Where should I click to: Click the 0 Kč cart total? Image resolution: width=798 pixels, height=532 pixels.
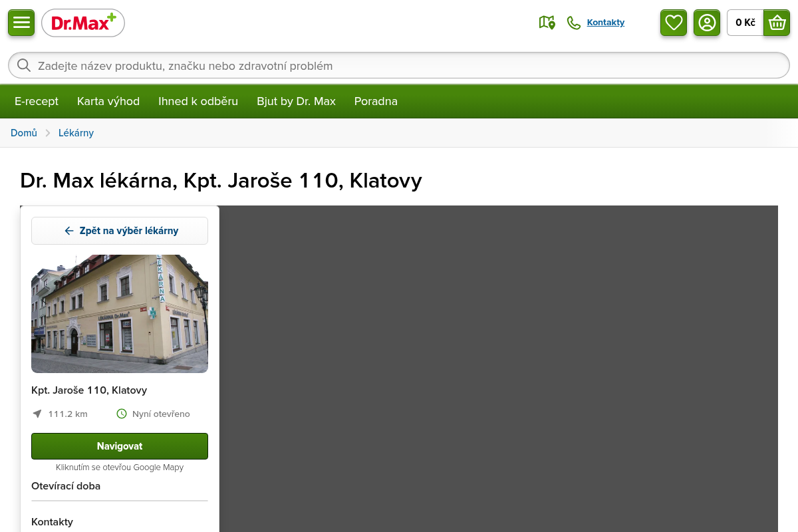point(745,23)
